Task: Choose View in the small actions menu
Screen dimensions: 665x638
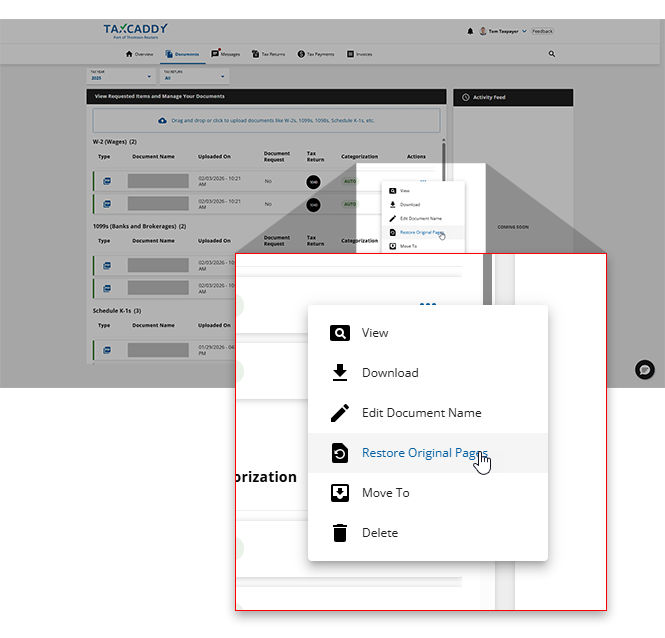Action: 423,191
